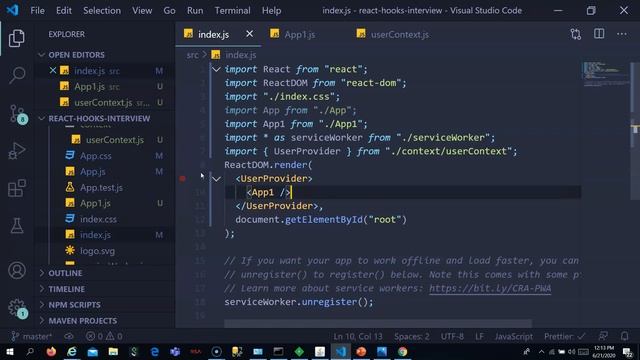Image resolution: width=640 pixels, height=360 pixels.
Task: Change end of line via LF
Action: click(x=479, y=336)
